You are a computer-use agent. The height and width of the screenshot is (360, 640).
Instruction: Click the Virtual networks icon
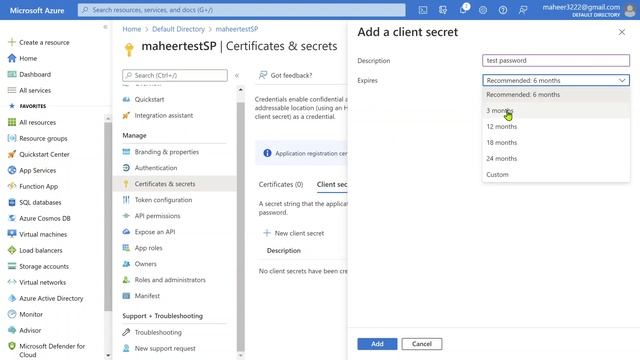(x=12, y=282)
